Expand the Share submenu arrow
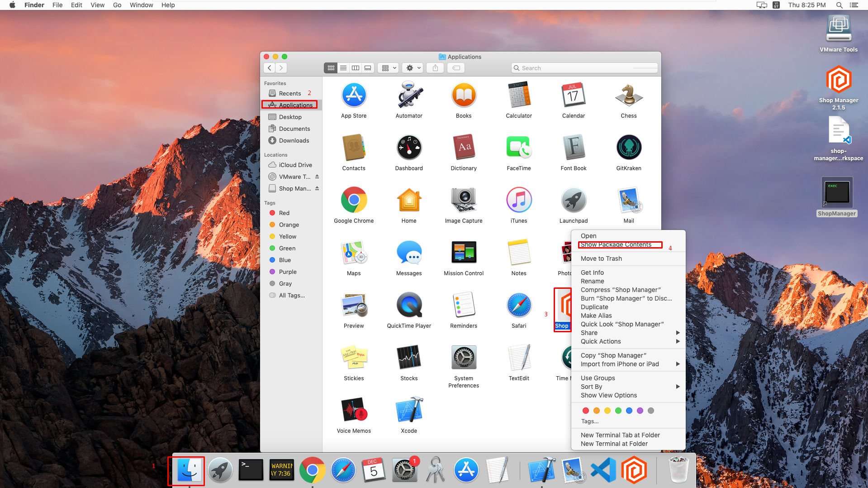868x488 pixels. click(x=678, y=333)
